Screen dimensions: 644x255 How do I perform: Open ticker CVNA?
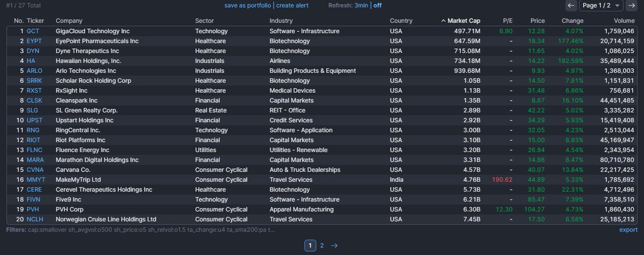35,170
